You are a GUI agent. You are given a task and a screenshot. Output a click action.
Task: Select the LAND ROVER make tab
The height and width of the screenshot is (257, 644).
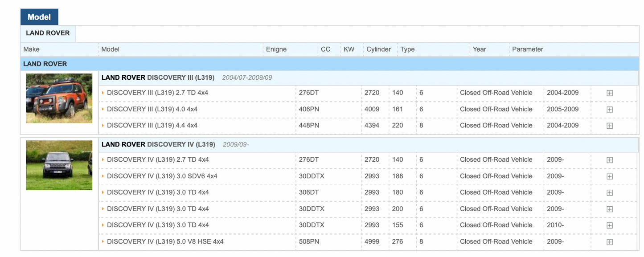(x=48, y=33)
